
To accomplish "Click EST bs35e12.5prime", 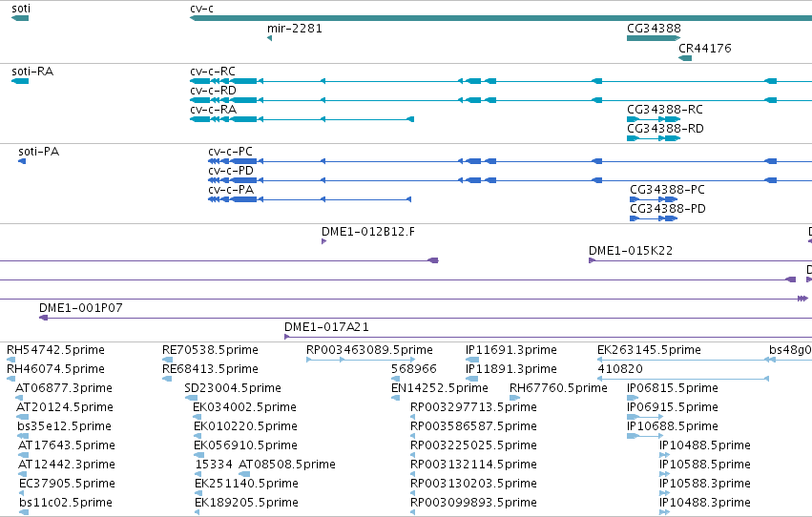I will pos(64,426).
